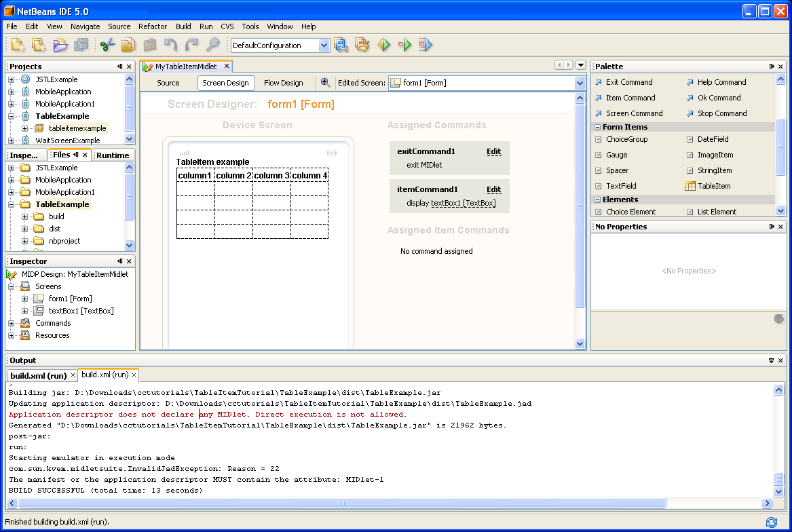
Task: Select the TextField form item
Action: click(x=616, y=186)
